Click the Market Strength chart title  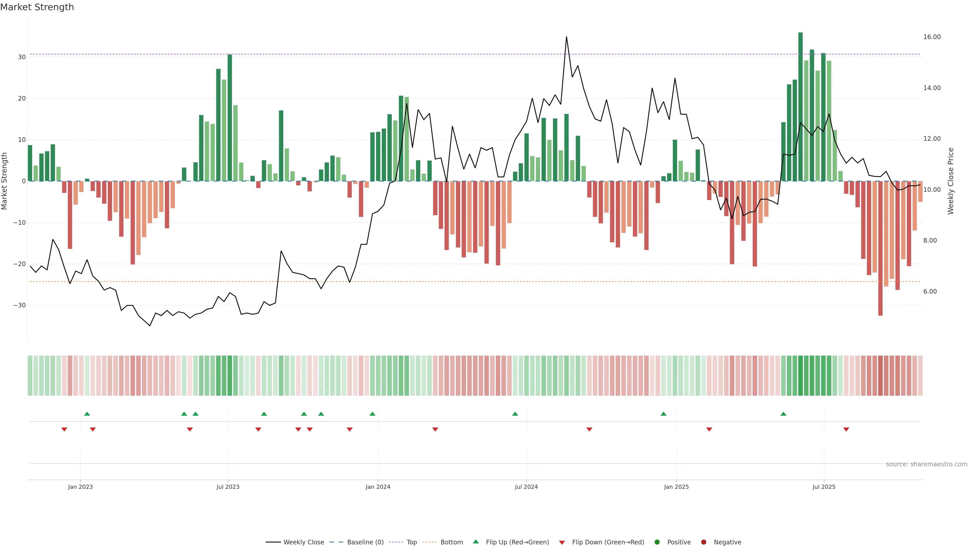(x=37, y=7)
